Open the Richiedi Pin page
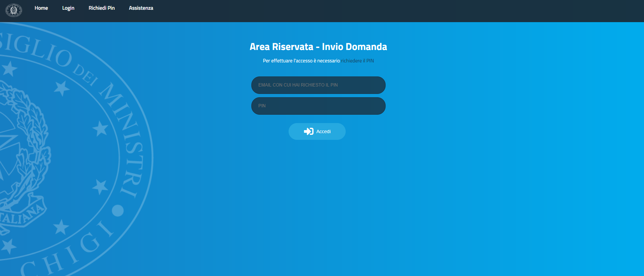This screenshot has width=644, height=276. [102, 8]
